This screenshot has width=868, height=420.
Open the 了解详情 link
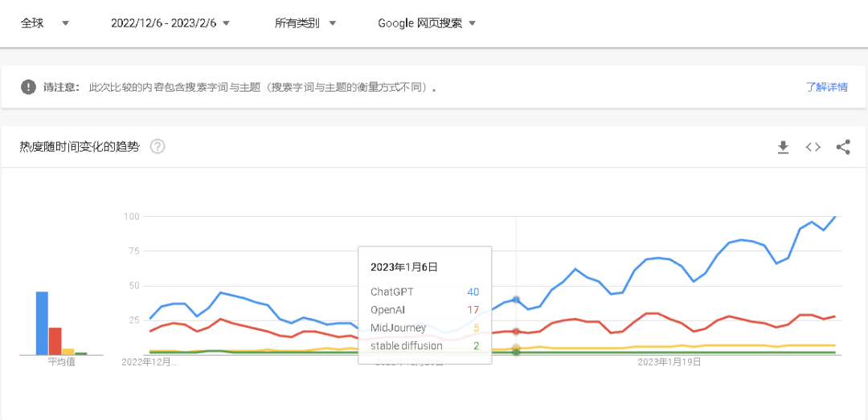point(826,87)
